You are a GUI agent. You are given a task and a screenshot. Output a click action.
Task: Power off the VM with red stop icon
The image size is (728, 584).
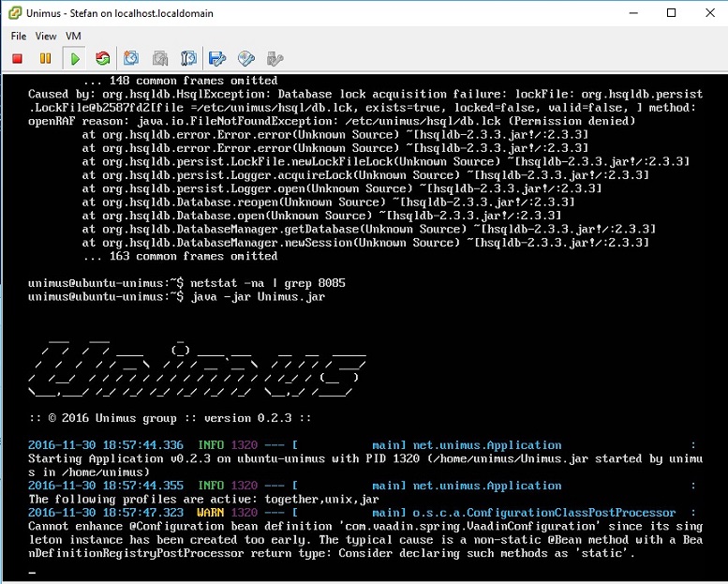[18, 58]
